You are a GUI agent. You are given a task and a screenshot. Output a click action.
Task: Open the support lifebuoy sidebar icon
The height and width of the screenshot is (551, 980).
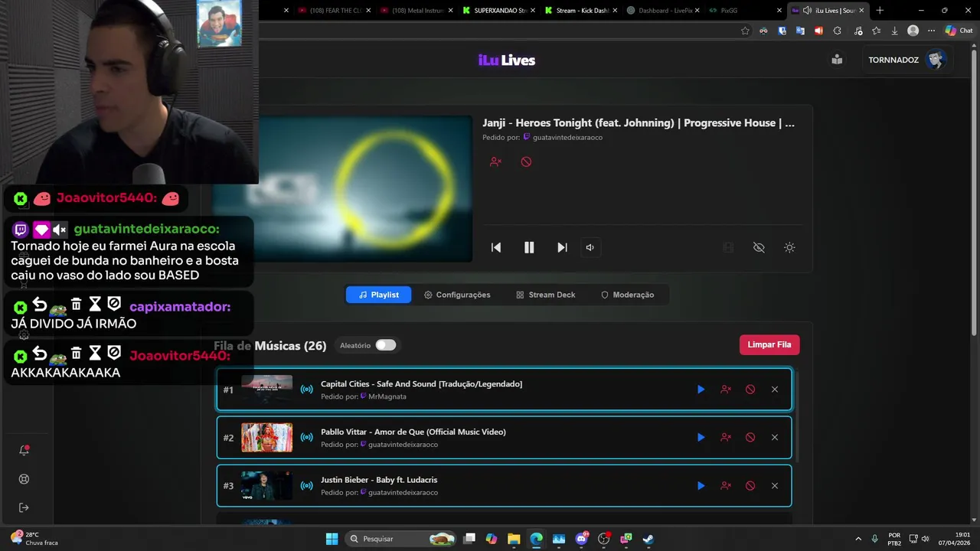pyautogui.click(x=24, y=479)
